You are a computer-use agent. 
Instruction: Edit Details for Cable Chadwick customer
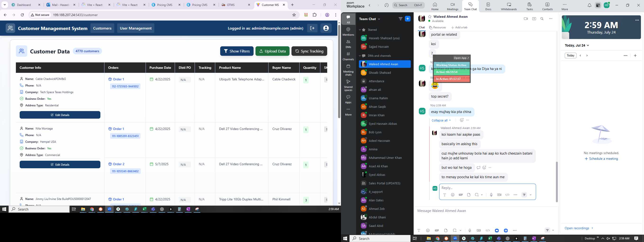60,115
